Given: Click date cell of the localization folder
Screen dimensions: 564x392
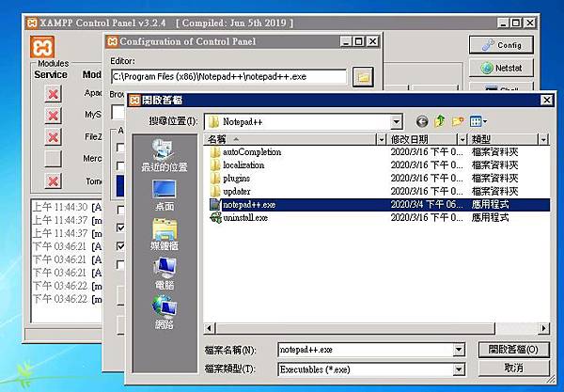Looking at the screenshot, I should pos(427,165).
